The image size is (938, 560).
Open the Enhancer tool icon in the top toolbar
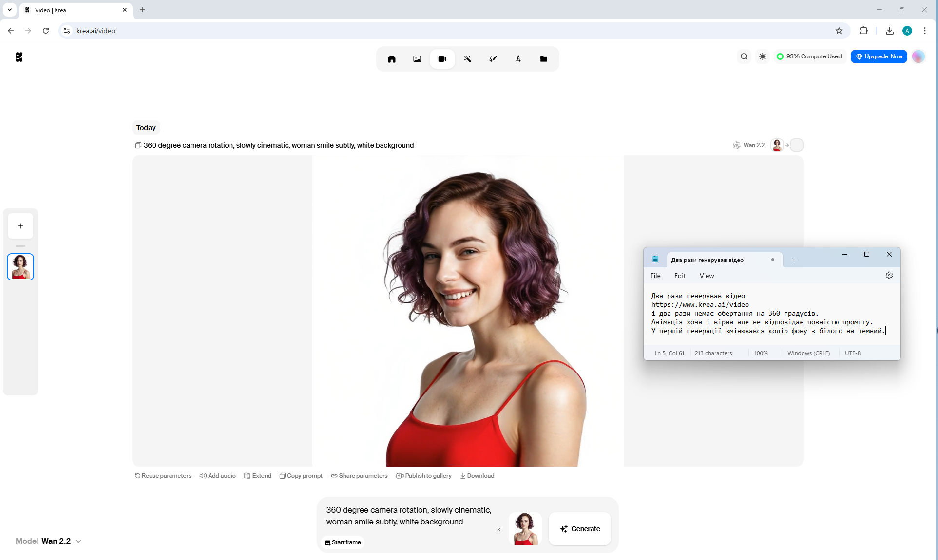coord(468,59)
